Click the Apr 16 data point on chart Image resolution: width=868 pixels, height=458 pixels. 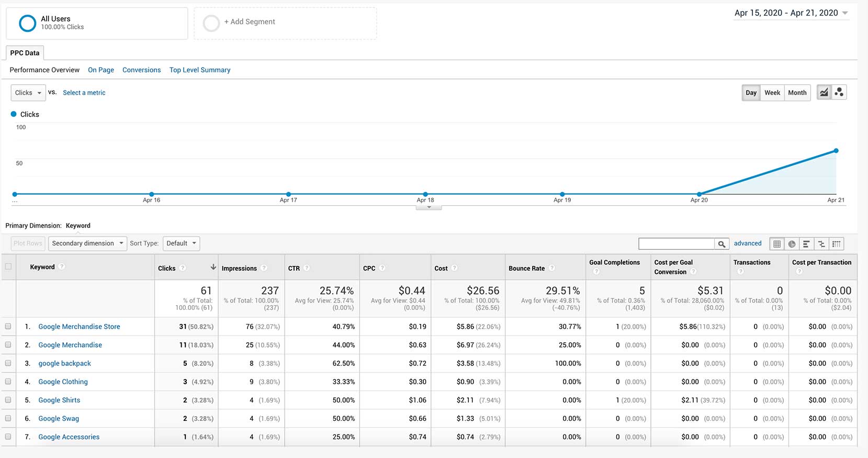152,194
